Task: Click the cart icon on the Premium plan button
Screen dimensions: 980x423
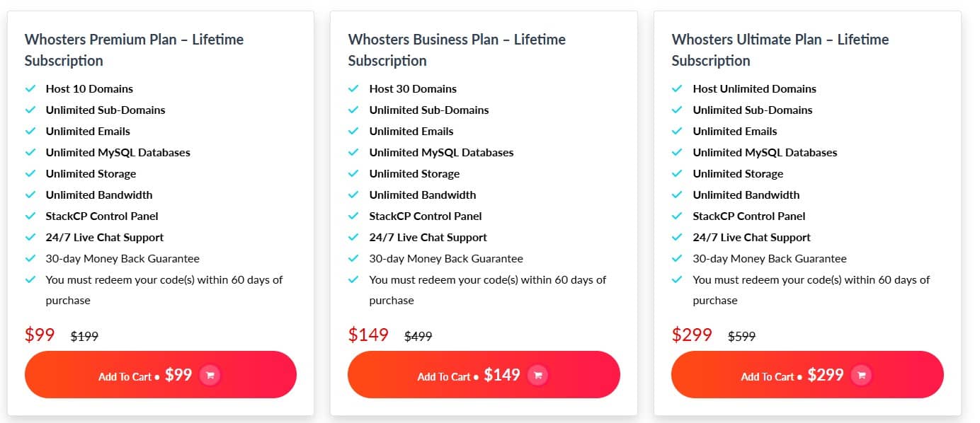Action: pos(210,375)
